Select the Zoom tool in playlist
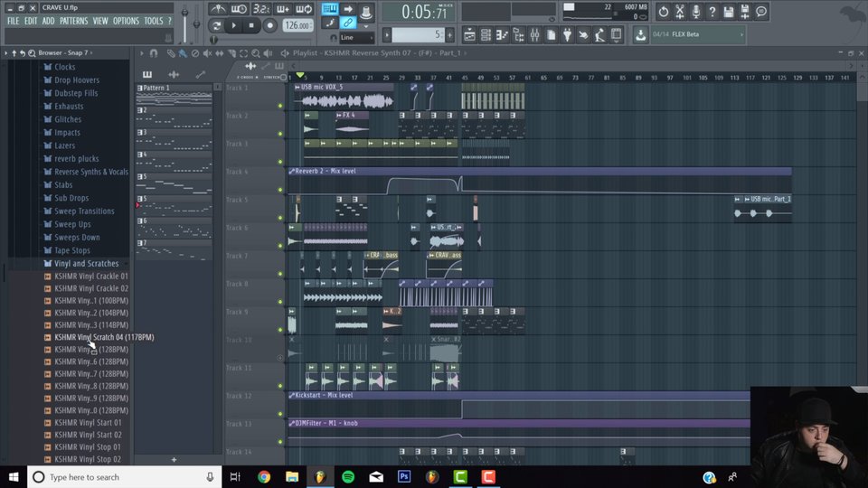This screenshot has width=868, height=488. coord(256,53)
